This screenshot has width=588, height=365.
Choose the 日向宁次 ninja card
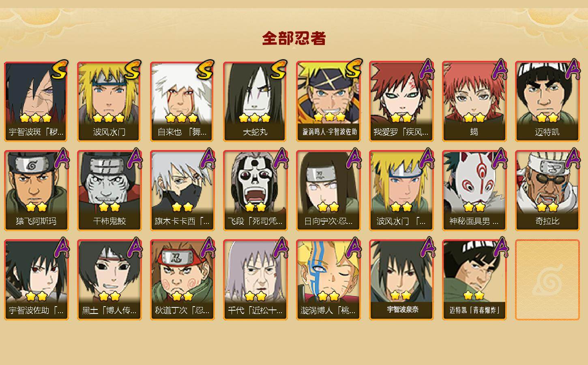tap(328, 191)
